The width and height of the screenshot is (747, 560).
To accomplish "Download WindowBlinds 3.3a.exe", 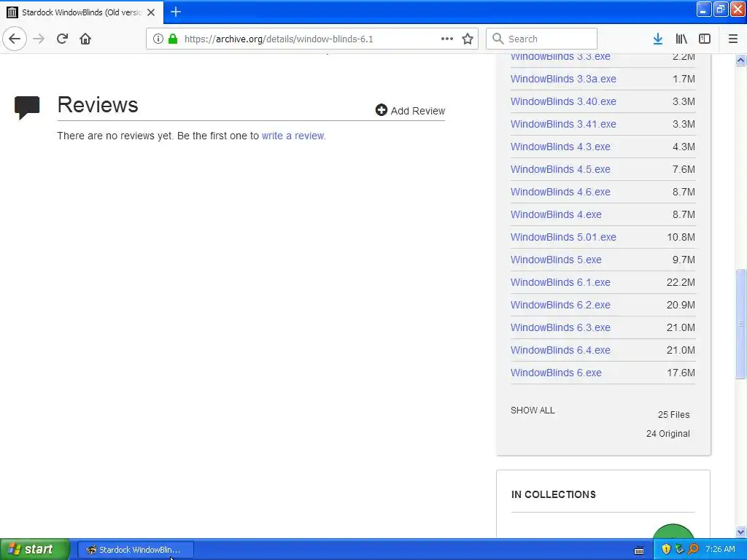I will pos(563,79).
